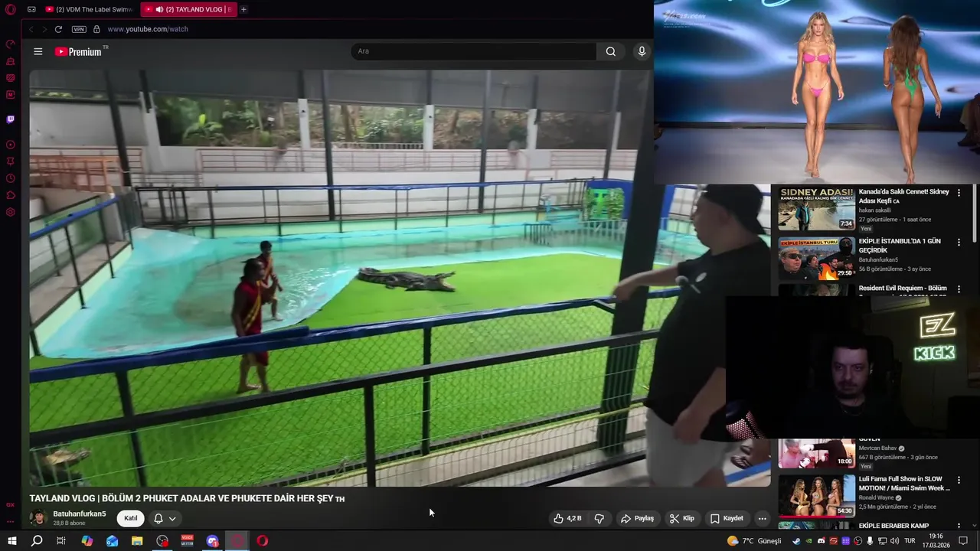Click the Paylaş share button

pyautogui.click(x=637, y=518)
